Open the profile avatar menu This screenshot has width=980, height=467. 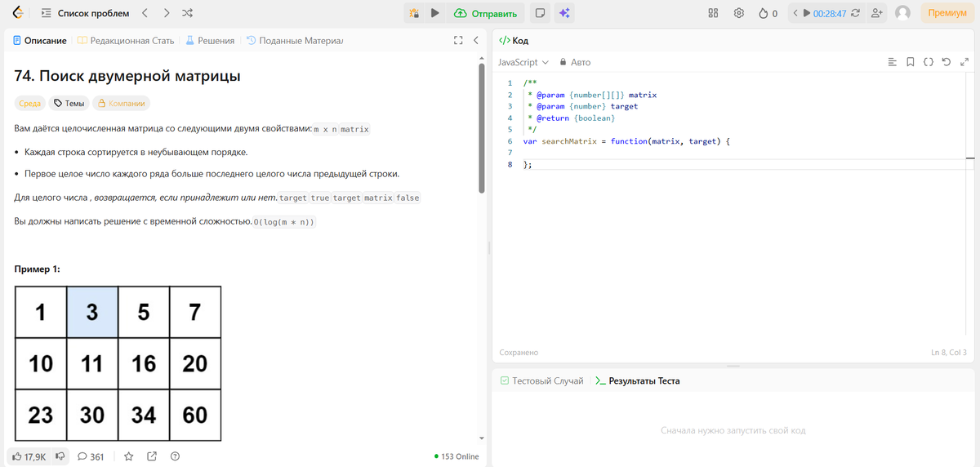point(902,13)
